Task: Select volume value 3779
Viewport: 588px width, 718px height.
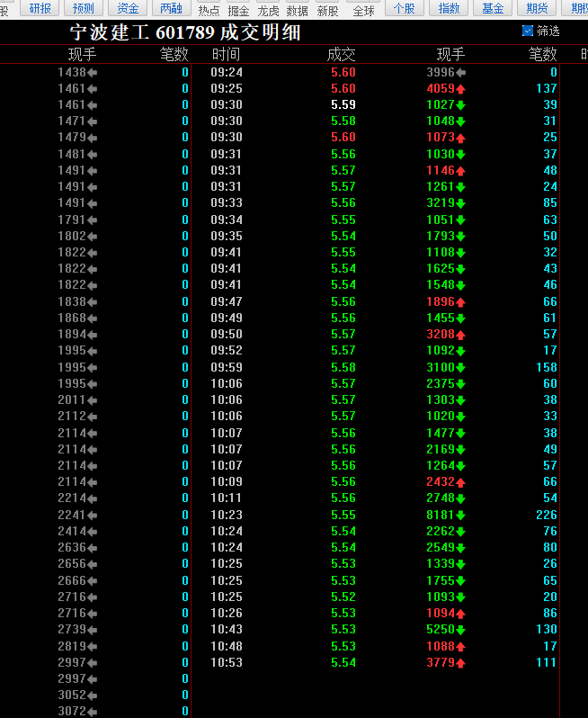Action: [441, 662]
